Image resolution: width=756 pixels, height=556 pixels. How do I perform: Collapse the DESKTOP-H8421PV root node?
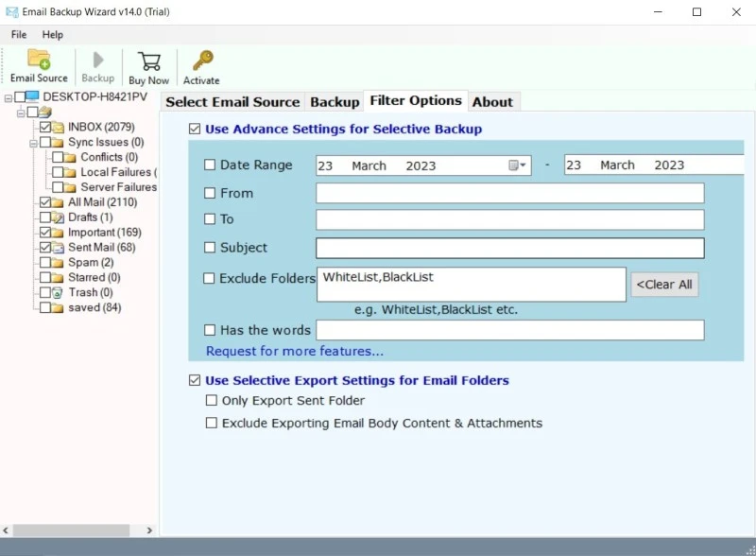point(9,97)
